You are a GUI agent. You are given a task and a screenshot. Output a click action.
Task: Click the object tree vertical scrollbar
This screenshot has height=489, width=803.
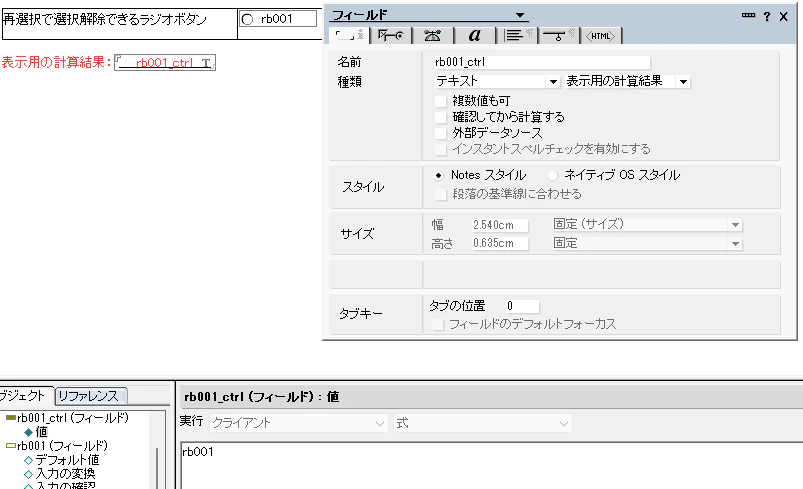[x=157, y=467]
